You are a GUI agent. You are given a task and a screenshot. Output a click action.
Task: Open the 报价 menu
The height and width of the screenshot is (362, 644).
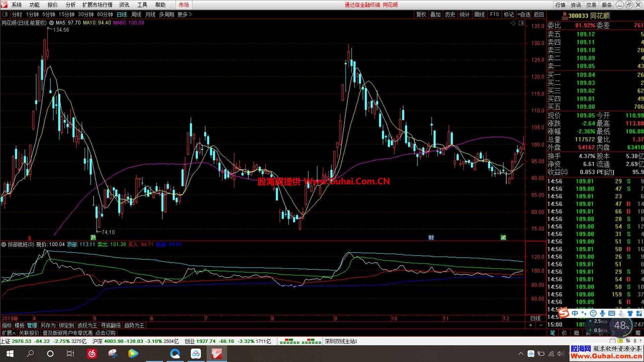point(52,5)
